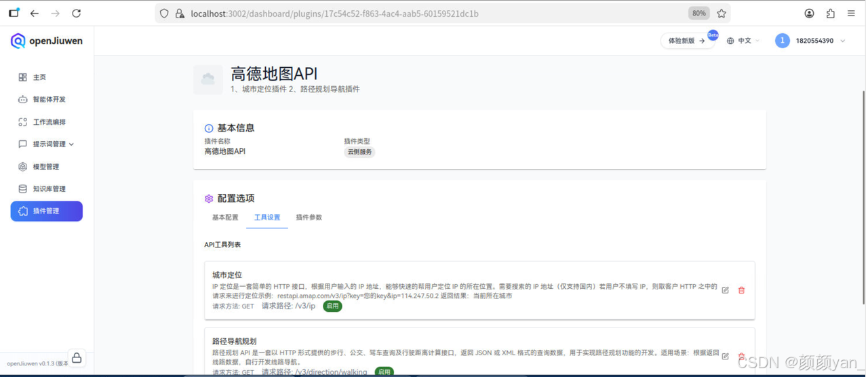
Task: Delete the 城市定位 tool
Action: coord(742,290)
